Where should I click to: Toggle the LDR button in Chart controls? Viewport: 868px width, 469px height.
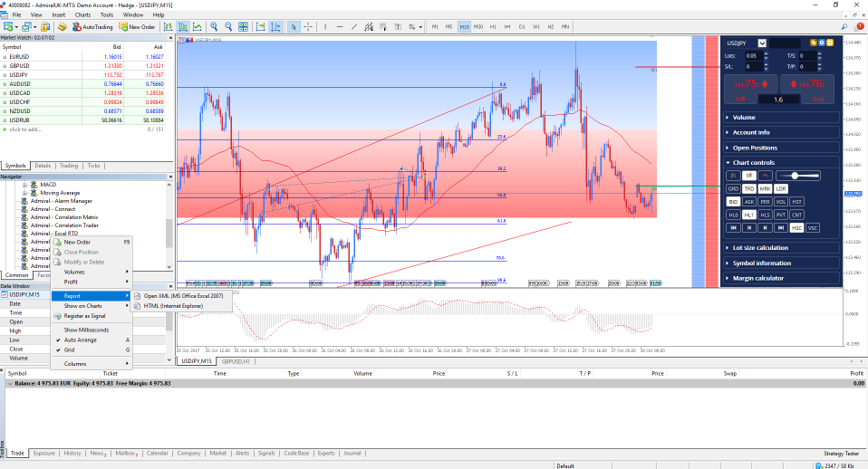pos(780,188)
